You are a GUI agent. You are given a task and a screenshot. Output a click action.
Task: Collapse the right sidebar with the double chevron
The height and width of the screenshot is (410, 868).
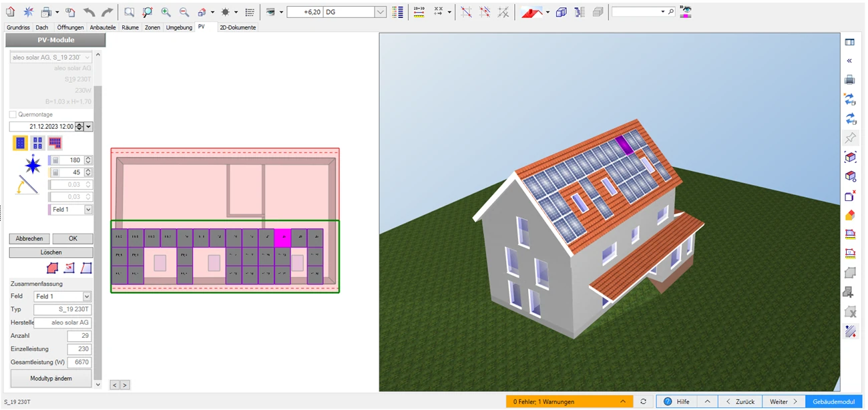click(x=849, y=61)
